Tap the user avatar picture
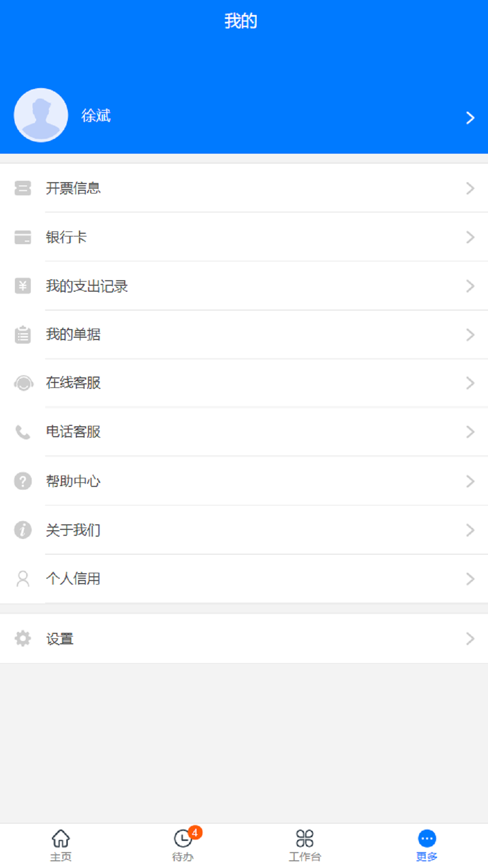Screen dimensions: 488x868 tap(41, 115)
